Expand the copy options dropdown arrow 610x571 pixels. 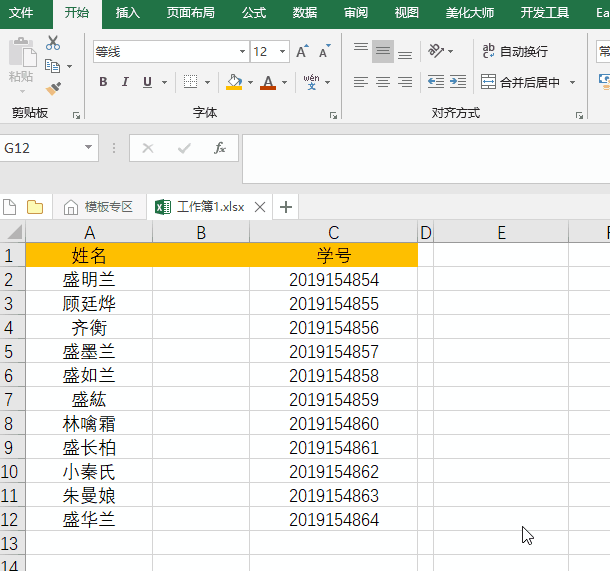70,67
